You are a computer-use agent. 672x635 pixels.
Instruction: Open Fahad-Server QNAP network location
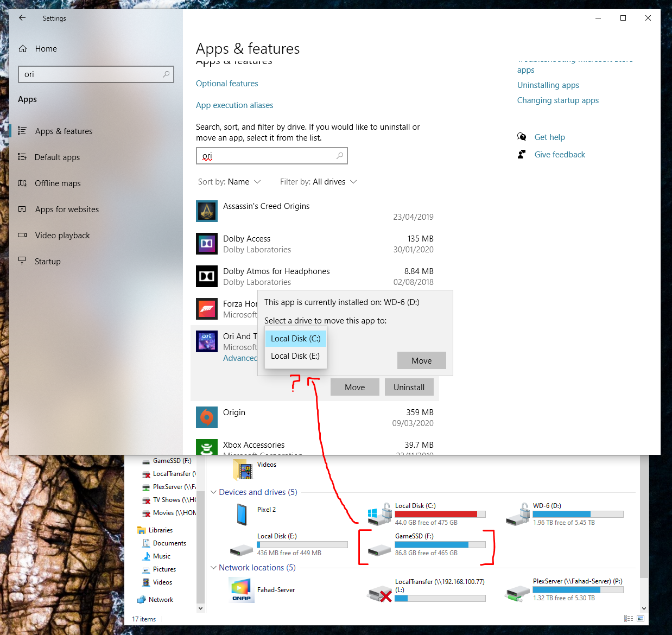(263, 590)
